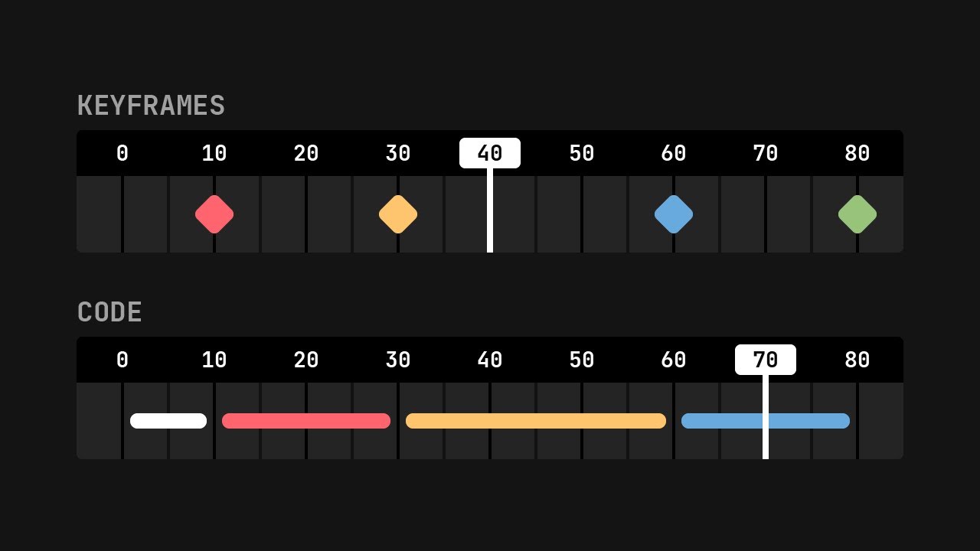Click the CODE section heading
The image size is (980, 551).
coord(109,312)
